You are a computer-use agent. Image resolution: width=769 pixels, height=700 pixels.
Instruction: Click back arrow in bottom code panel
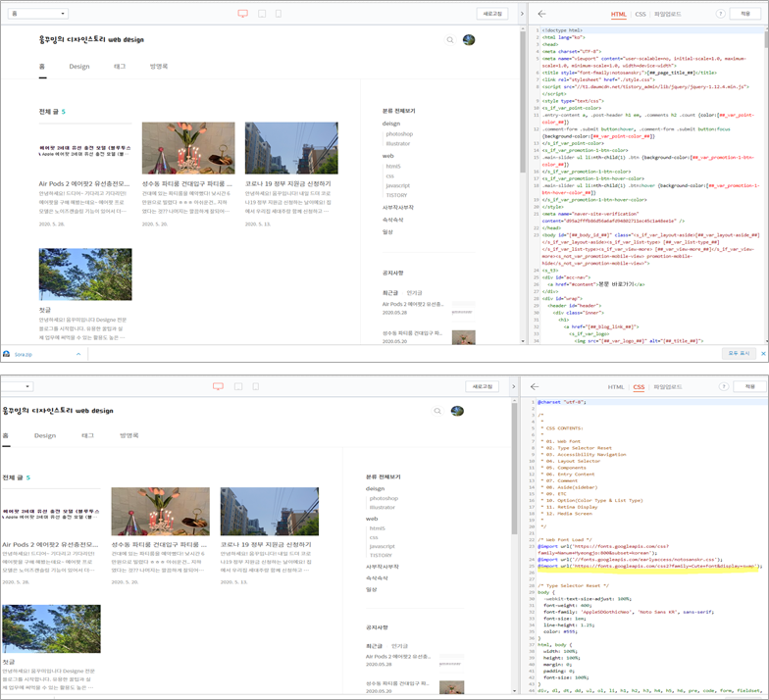(x=535, y=386)
